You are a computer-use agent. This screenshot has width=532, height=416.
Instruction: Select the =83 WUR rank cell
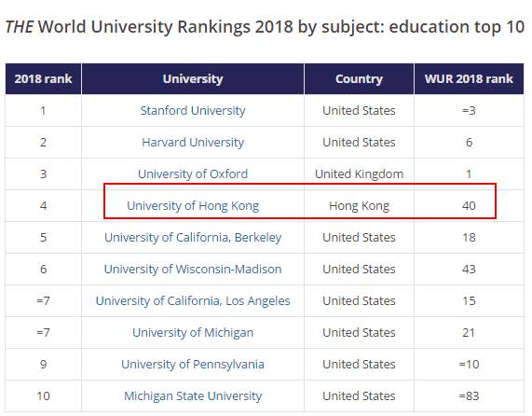tap(469, 396)
